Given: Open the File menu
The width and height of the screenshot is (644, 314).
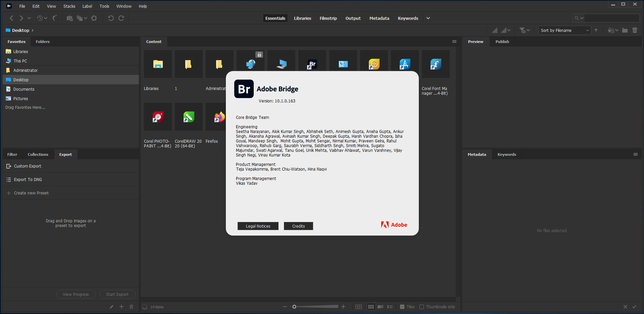Looking at the screenshot, I should point(22,6).
